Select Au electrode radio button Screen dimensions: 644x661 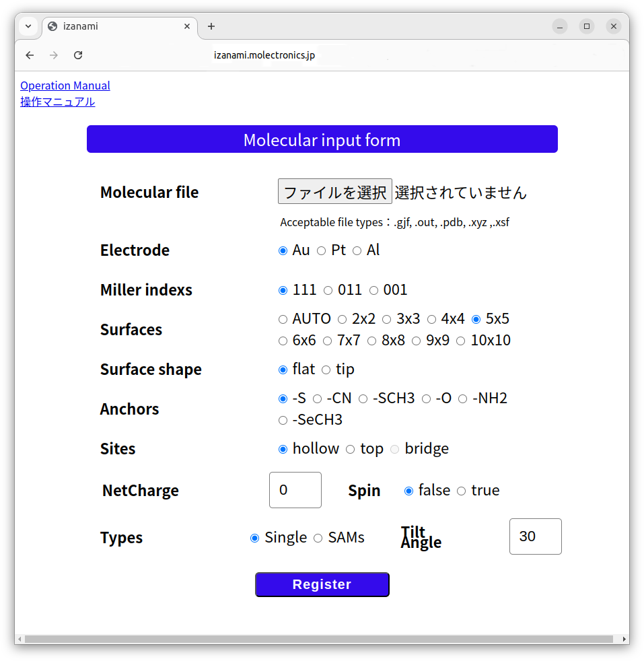283,251
